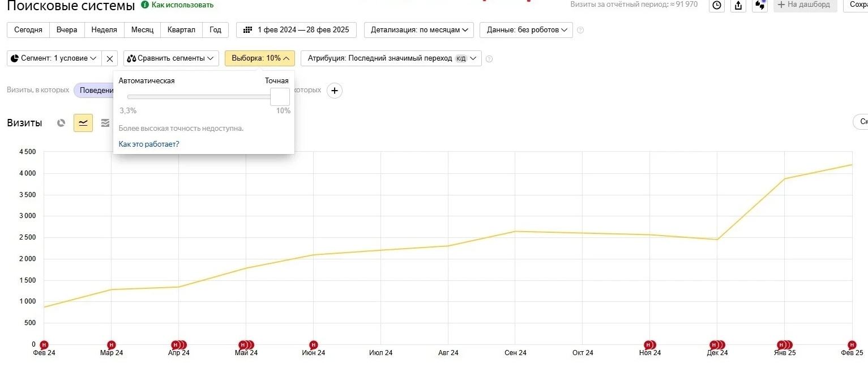Click the annotation marker at Фев 24
This screenshot has width=868, height=384.
pyautogui.click(x=44, y=345)
